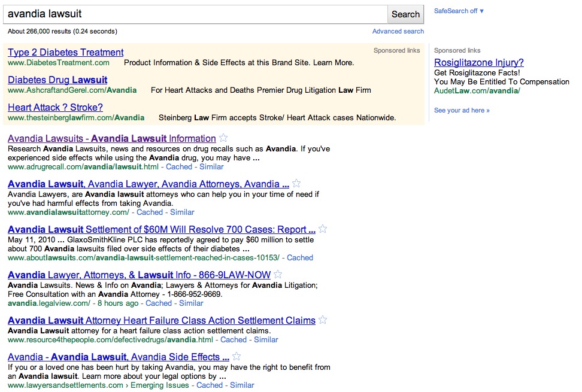This screenshot has width=582, height=392.
Task: View Similar pages for adrugrecall.com result
Action: (x=211, y=167)
